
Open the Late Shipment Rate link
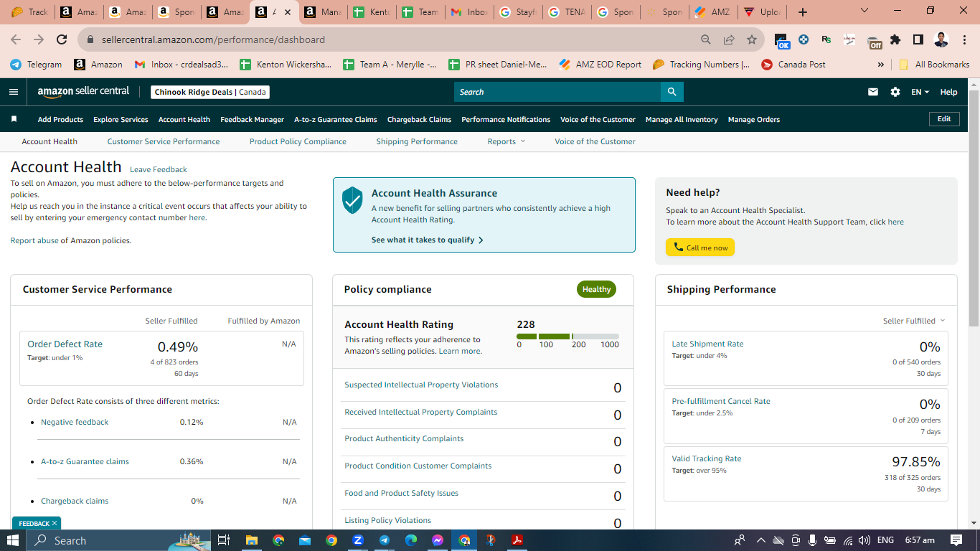(x=707, y=344)
